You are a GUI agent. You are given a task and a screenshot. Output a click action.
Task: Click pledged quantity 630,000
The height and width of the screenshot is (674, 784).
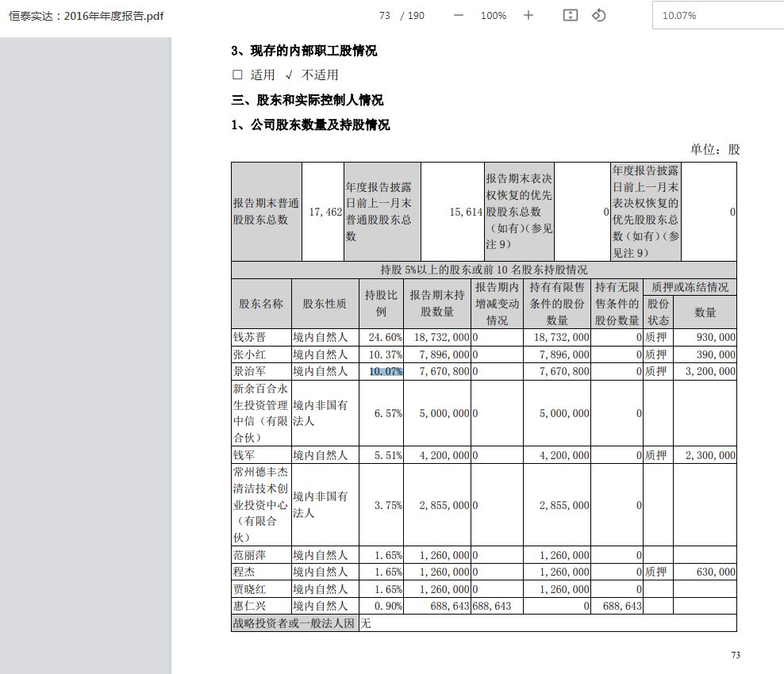[x=716, y=572]
